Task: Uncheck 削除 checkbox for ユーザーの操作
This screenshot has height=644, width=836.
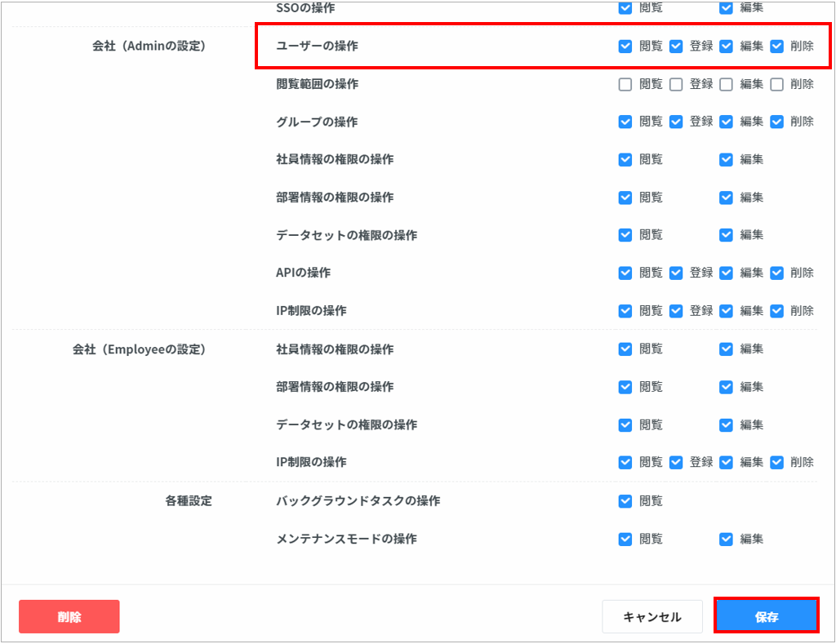Action: coord(777,47)
